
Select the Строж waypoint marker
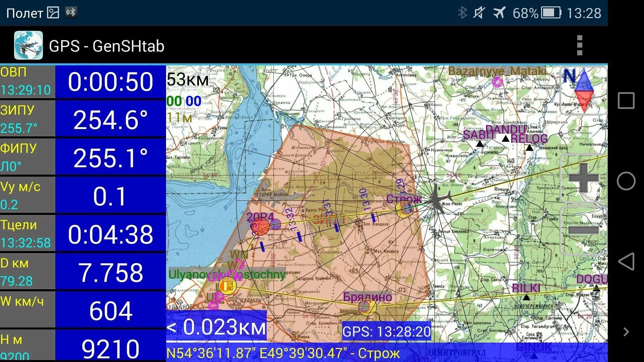[404, 208]
